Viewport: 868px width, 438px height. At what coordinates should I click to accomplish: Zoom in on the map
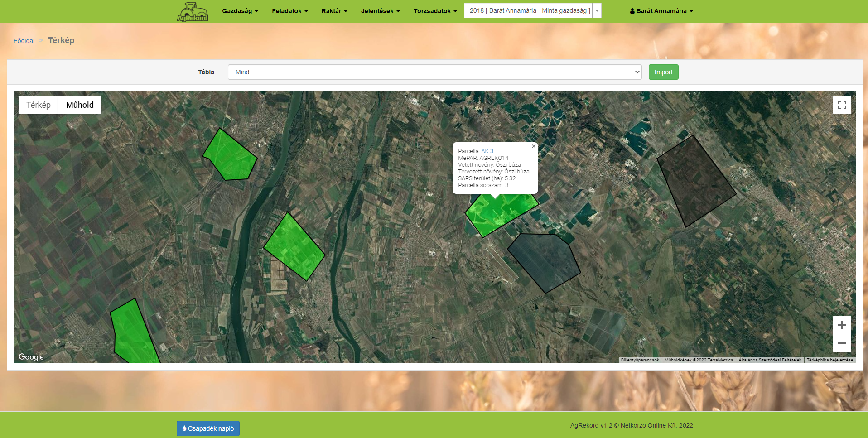[842, 325]
